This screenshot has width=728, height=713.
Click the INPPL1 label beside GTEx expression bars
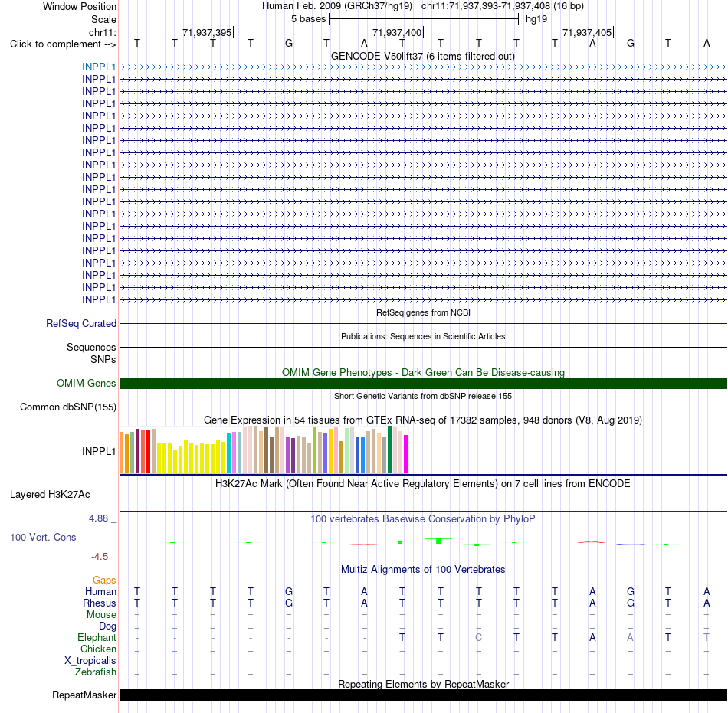pyautogui.click(x=98, y=451)
